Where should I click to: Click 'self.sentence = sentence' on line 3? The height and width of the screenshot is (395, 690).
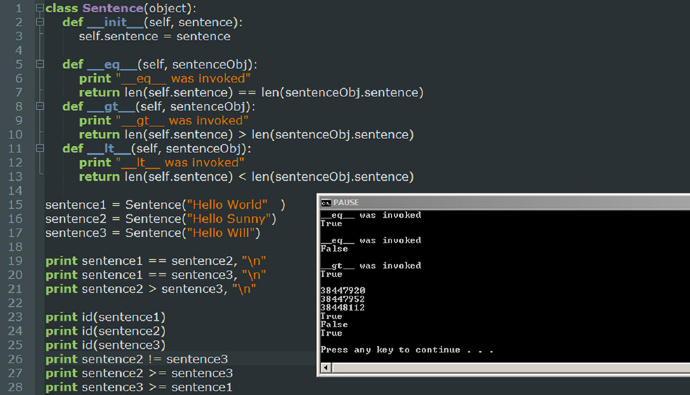[x=154, y=36]
